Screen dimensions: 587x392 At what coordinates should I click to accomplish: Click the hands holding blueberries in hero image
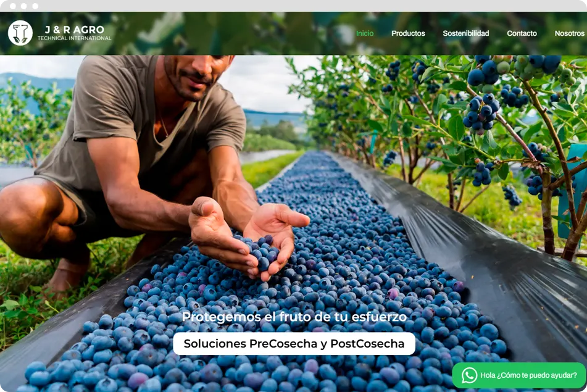(249, 238)
